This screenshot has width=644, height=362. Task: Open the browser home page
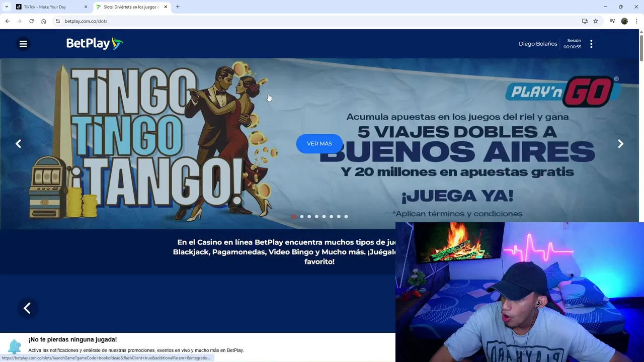[43, 21]
